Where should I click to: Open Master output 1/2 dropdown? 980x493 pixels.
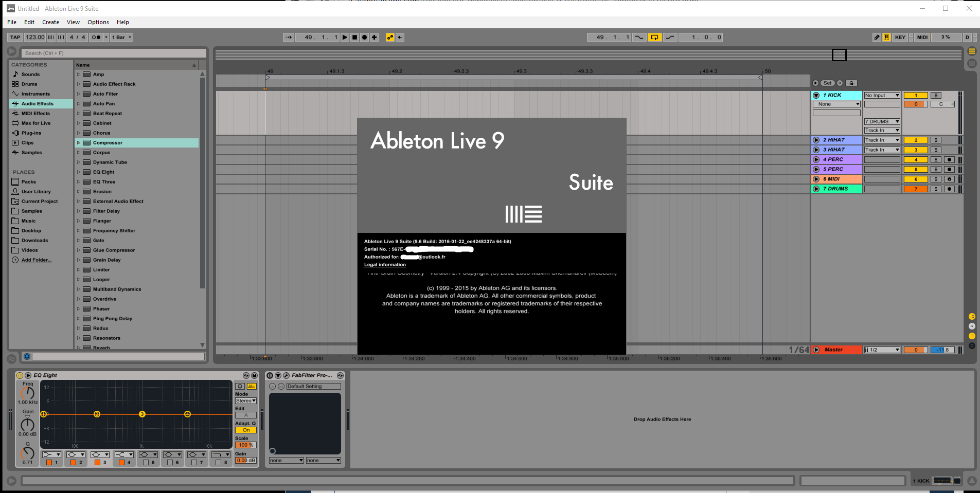pyautogui.click(x=882, y=350)
